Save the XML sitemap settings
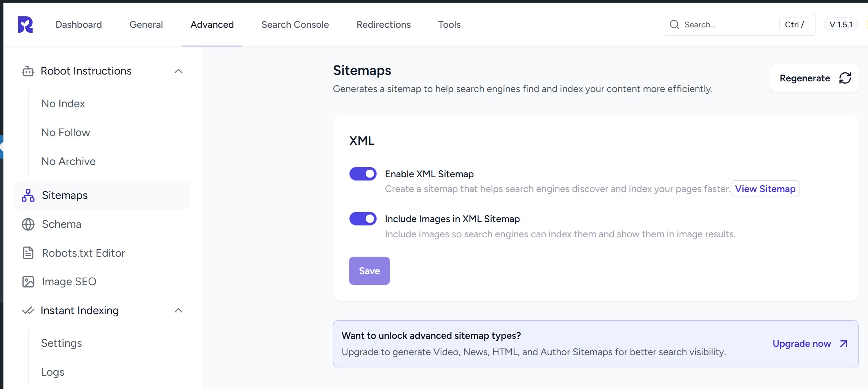This screenshot has height=389, width=868. click(x=369, y=271)
